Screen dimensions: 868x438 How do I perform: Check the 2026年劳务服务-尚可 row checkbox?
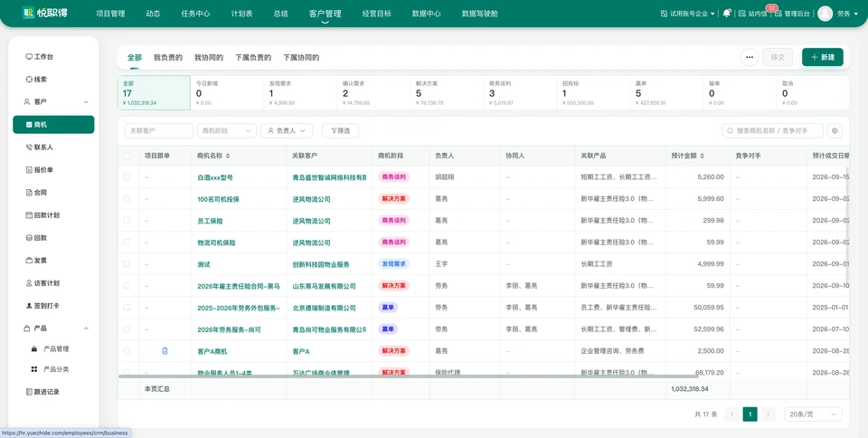(x=127, y=329)
